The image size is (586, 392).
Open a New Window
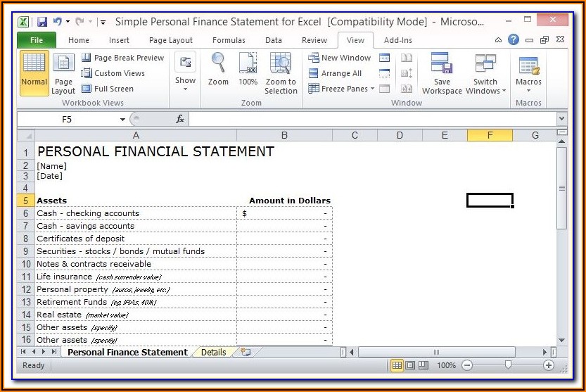340,58
